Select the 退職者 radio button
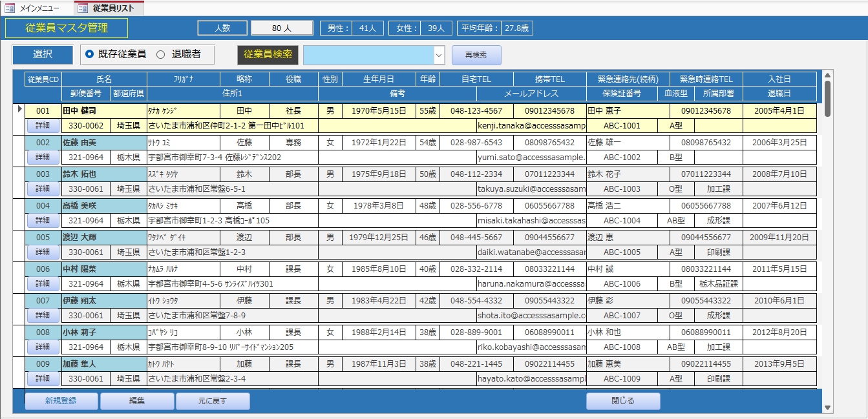The height and width of the screenshot is (419, 868). tap(160, 55)
